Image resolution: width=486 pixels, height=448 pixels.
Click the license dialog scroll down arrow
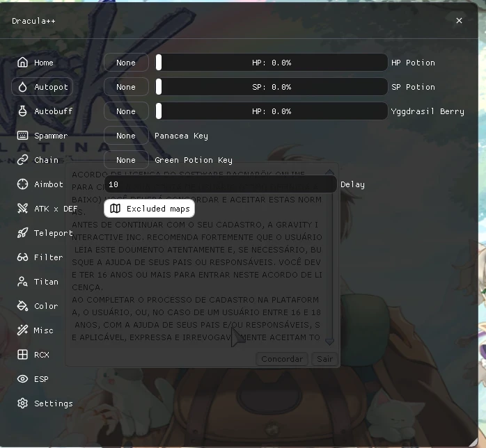click(x=329, y=342)
